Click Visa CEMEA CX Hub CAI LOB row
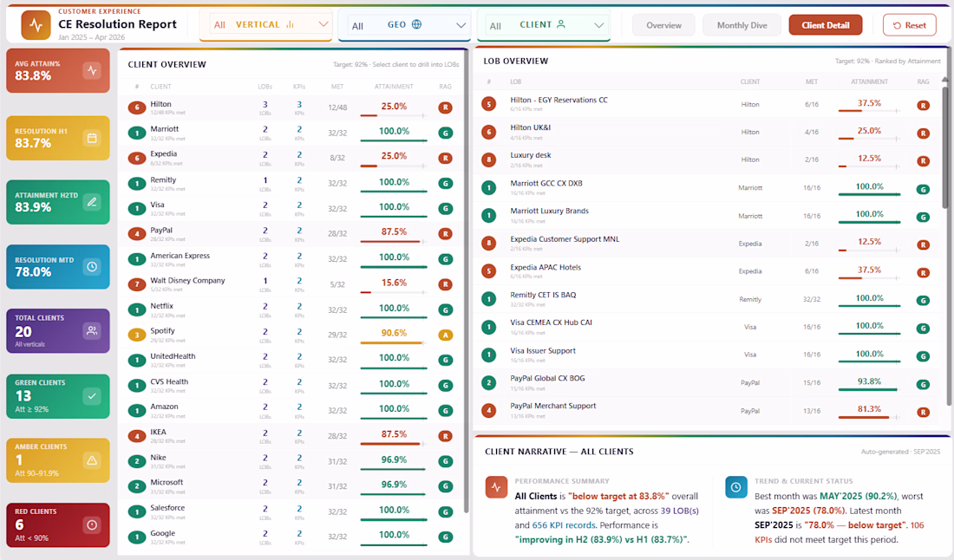This screenshot has height=560, width=954. pyautogui.click(x=709, y=327)
